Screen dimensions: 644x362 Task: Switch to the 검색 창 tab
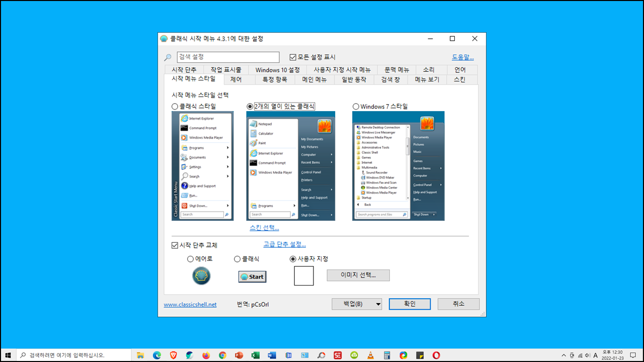tap(390, 79)
